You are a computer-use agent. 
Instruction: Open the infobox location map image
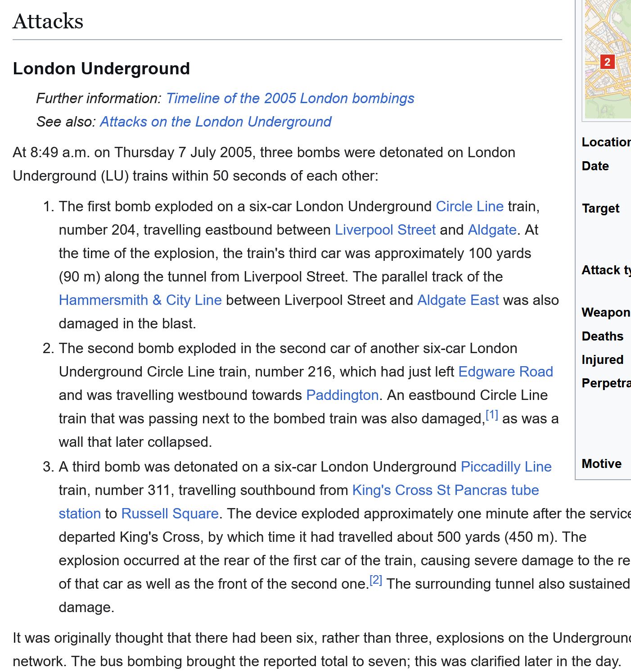pos(608,59)
